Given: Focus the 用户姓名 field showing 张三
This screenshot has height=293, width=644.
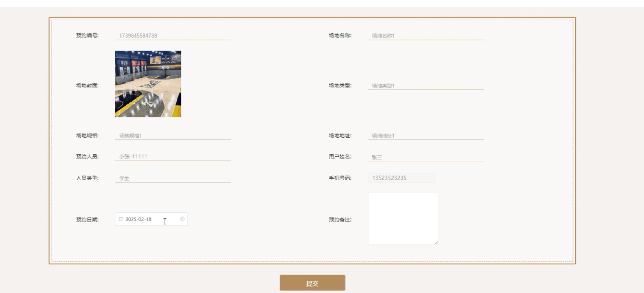Looking at the screenshot, I should point(426,157).
